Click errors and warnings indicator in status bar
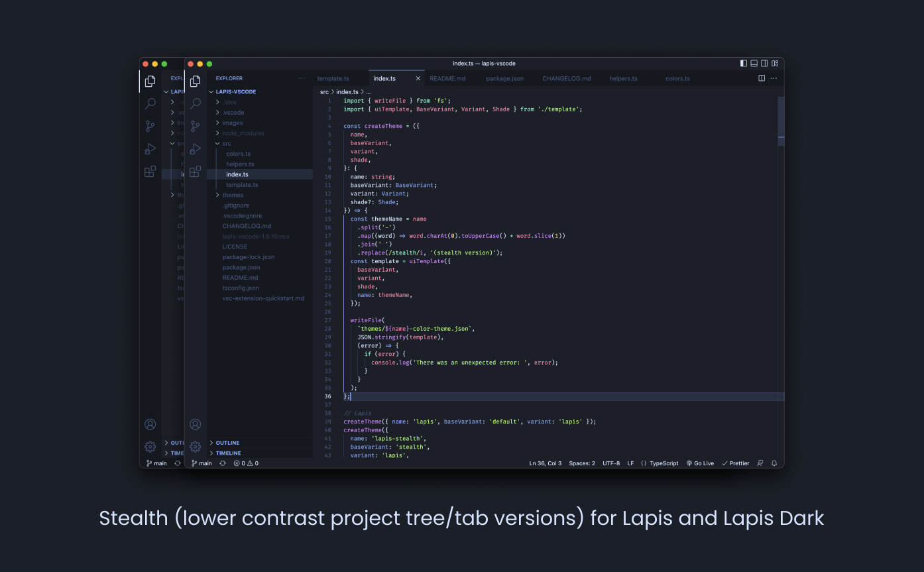924x572 pixels. (247, 463)
